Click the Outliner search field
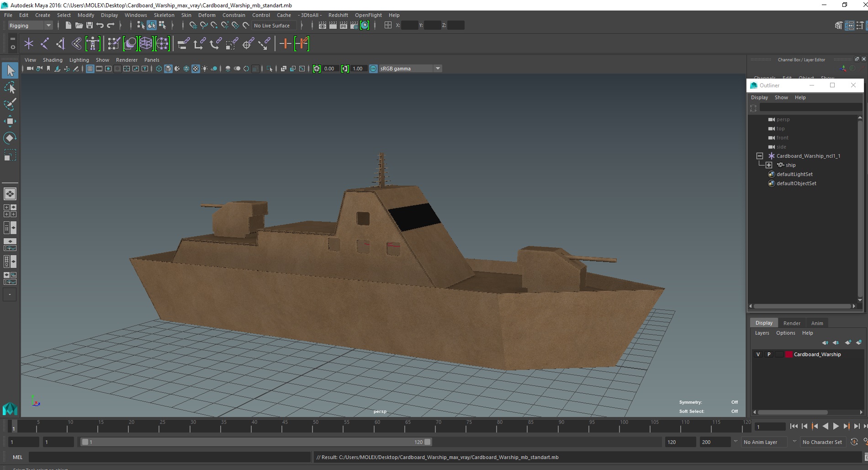 [810, 108]
